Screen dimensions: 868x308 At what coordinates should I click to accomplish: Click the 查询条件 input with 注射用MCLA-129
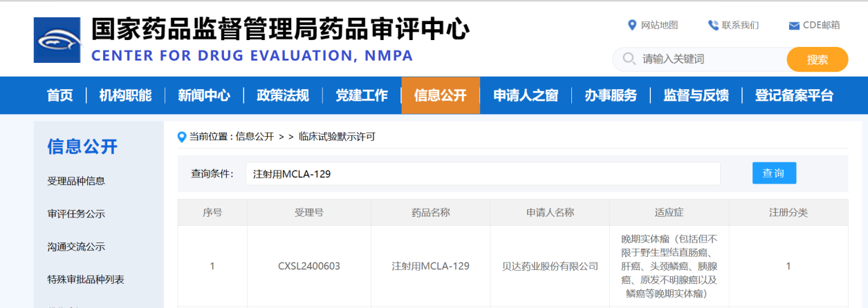point(483,174)
